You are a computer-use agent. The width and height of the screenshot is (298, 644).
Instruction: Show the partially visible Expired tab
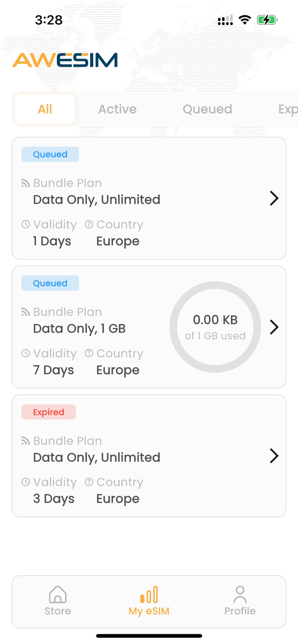pos(287,109)
